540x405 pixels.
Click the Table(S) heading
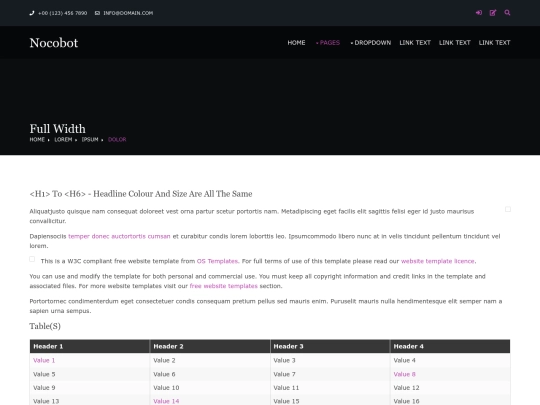tap(45, 326)
